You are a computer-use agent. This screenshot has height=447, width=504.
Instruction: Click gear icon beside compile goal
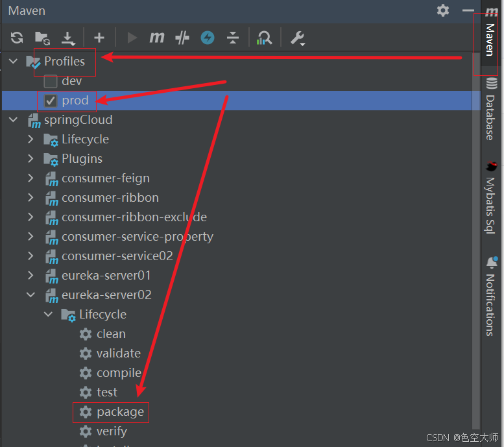86,373
